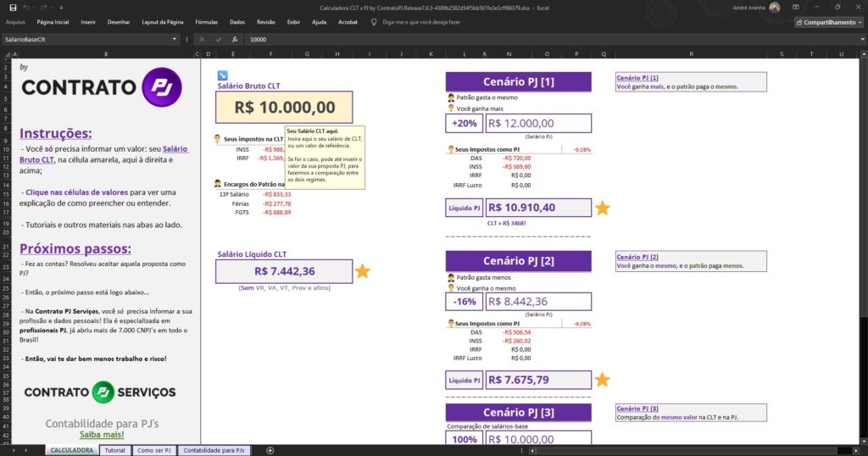Screen dimensions: 868x456
Task: Switch to the CALCULADORA sheet tab
Action: 72,450
